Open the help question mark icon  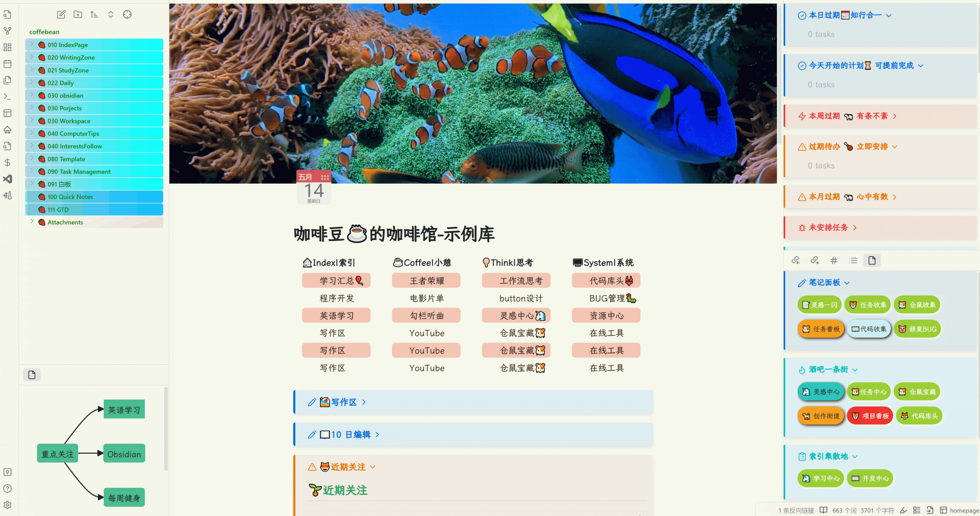(7, 488)
